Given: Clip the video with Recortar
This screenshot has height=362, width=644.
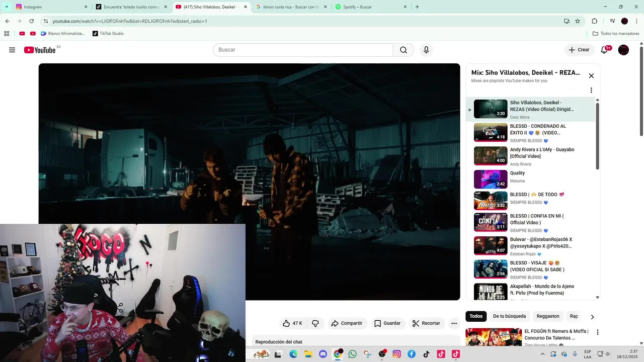Looking at the screenshot, I should 426,323.
